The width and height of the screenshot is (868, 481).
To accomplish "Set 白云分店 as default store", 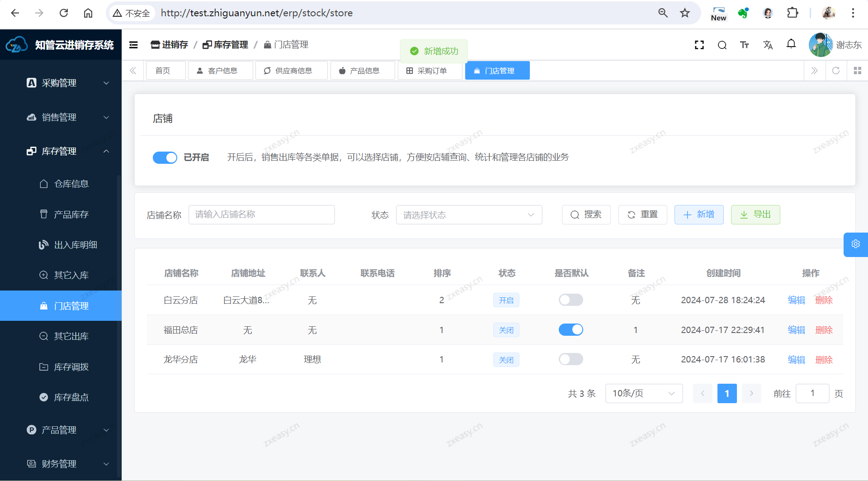I will pos(571,300).
